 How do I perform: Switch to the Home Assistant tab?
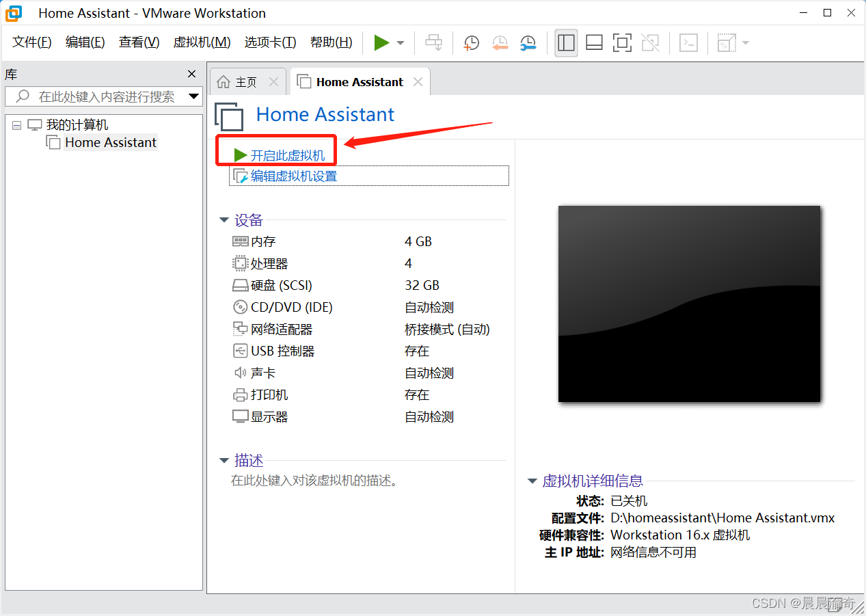360,82
